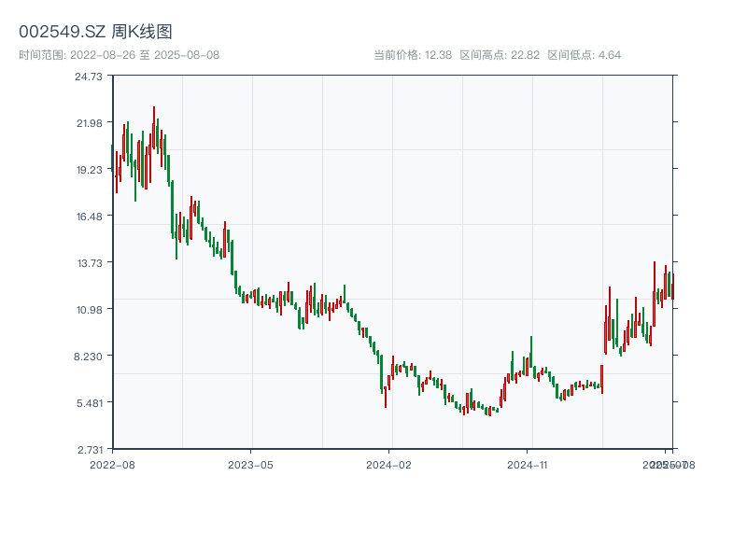The width and height of the screenshot is (747, 560).
Task: Click the 当前价格 12.38 label
Action: [413, 55]
